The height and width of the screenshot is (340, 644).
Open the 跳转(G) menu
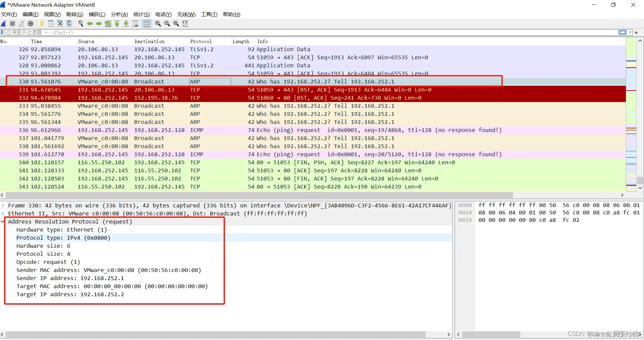coord(75,14)
